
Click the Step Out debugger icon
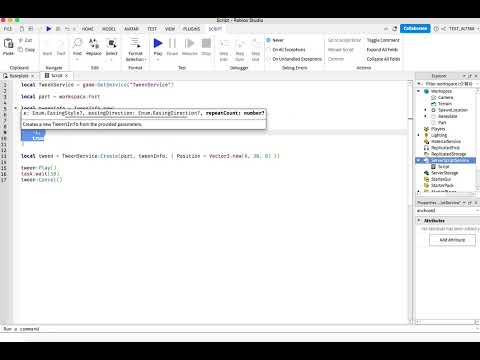click(256, 43)
